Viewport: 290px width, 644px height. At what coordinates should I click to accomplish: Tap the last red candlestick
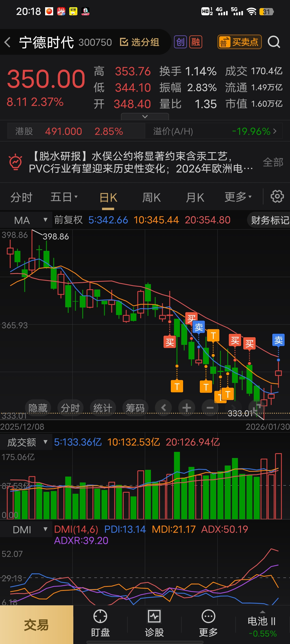click(x=278, y=373)
